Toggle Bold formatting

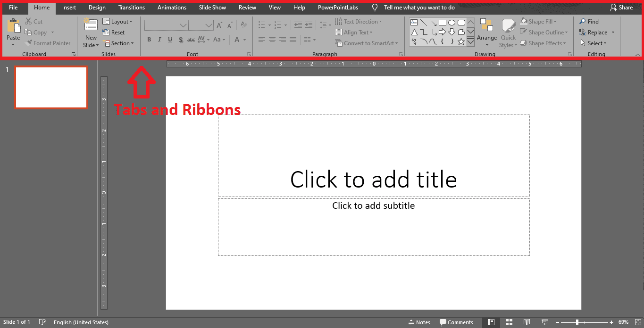pyautogui.click(x=149, y=40)
